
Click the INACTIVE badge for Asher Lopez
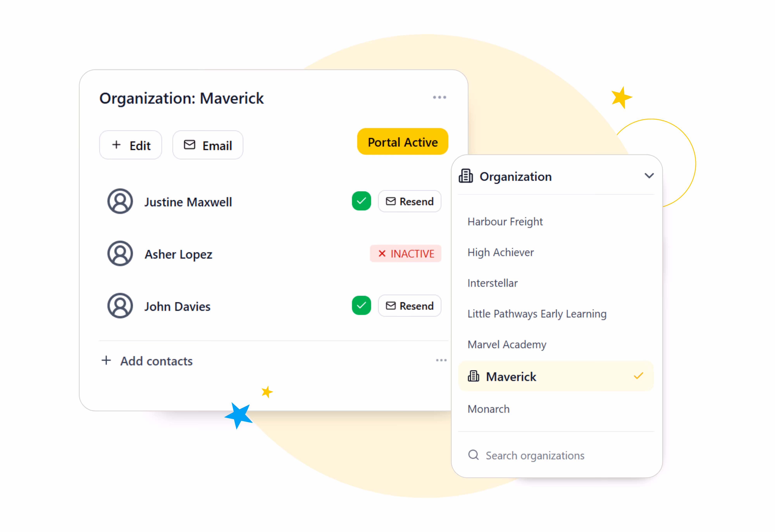coord(405,254)
